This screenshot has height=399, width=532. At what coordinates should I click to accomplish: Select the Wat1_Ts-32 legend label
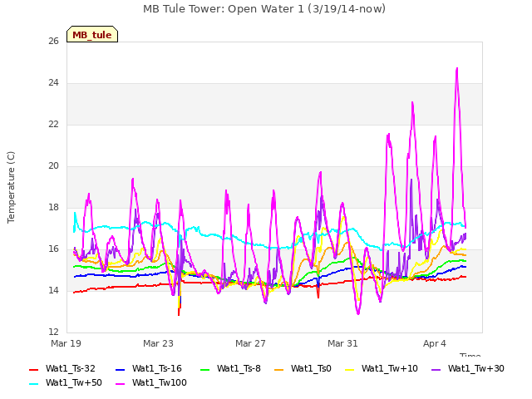tap(70, 369)
